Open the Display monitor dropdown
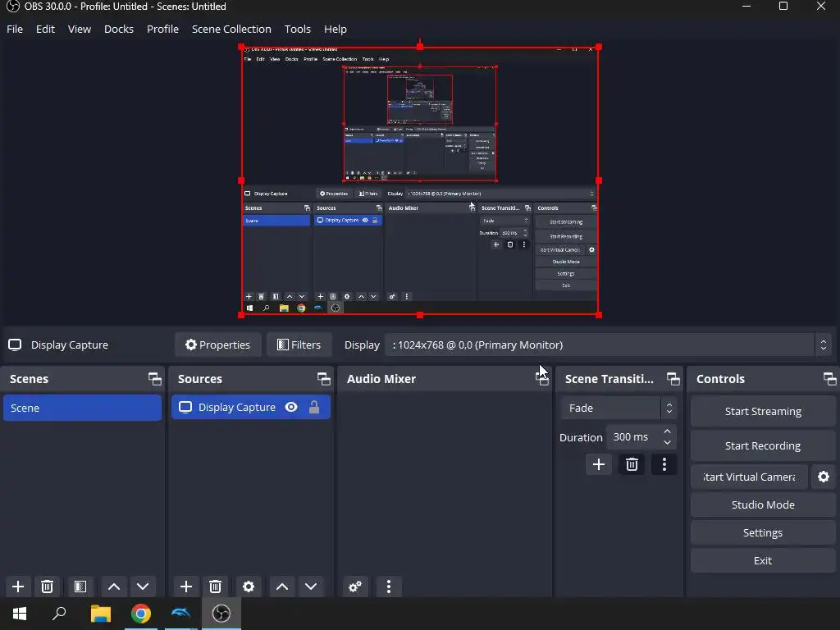This screenshot has height=630, width=840. coord(606,345)
